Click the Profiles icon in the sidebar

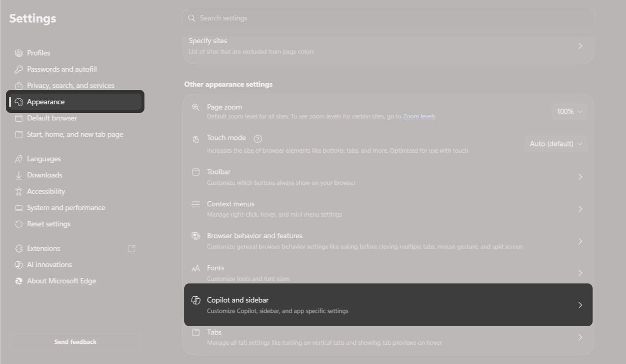point(18,53)
